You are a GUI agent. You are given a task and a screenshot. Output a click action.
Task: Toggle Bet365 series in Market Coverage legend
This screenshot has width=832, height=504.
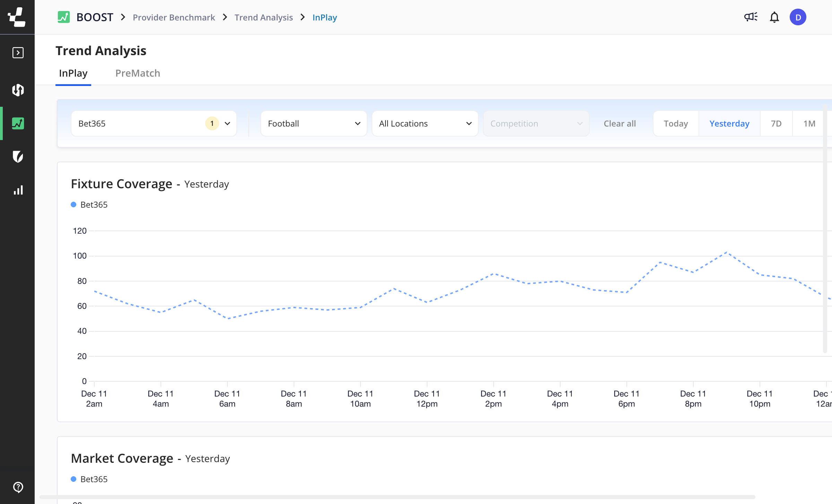[x=89, y=479]
